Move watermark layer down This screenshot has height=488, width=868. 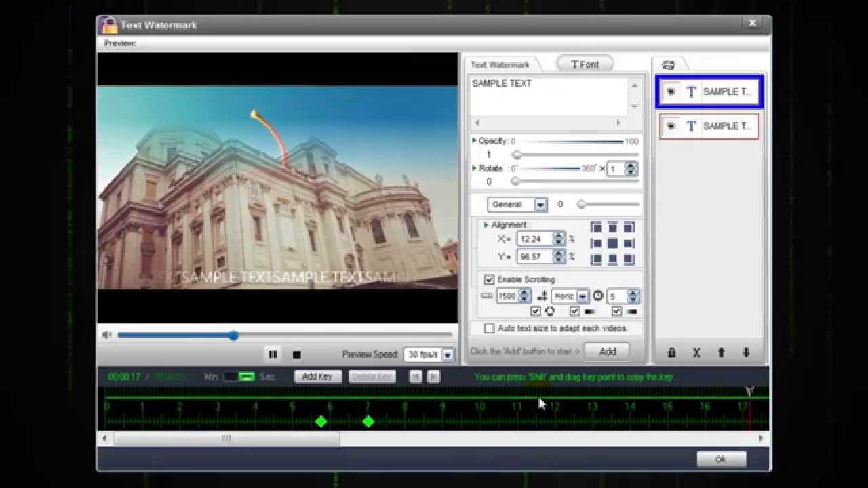coord(746,352)
